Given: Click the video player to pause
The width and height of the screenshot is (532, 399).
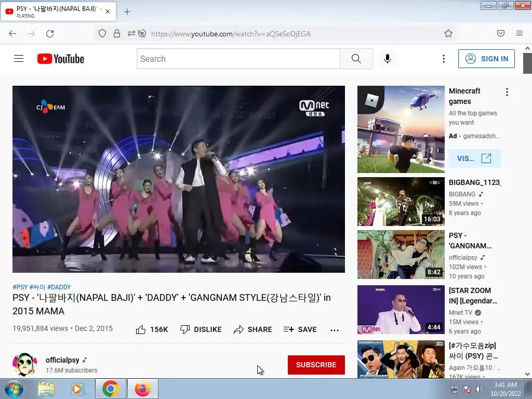Looking at the screenshot, I should click(x=179, y=179).
